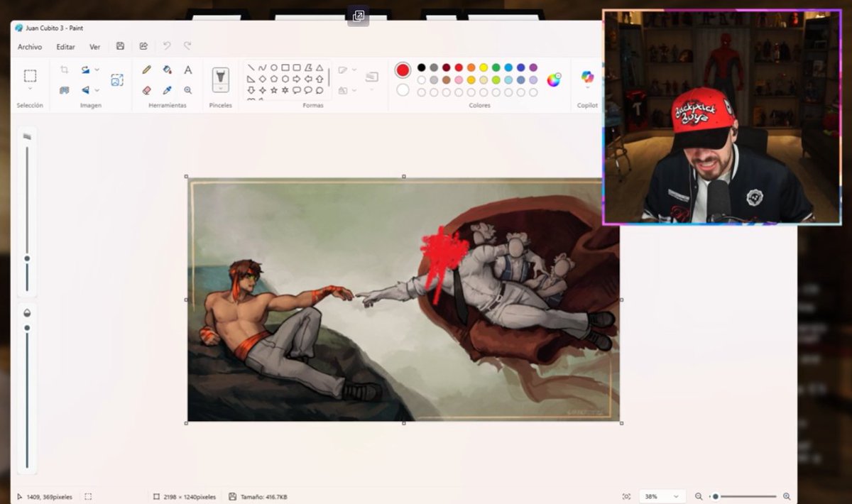Click the Save disk icon
The width and height of the screenshot is (852, 504).
[120, 46]
